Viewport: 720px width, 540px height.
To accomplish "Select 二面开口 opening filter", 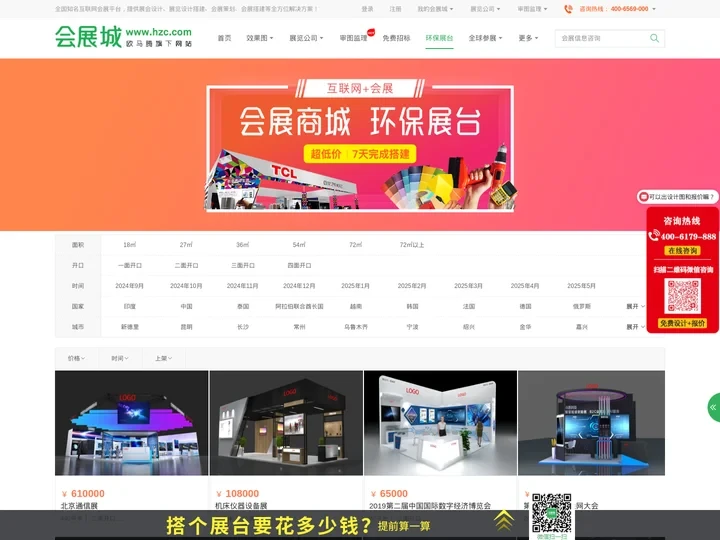I will [x=186, y=265].
